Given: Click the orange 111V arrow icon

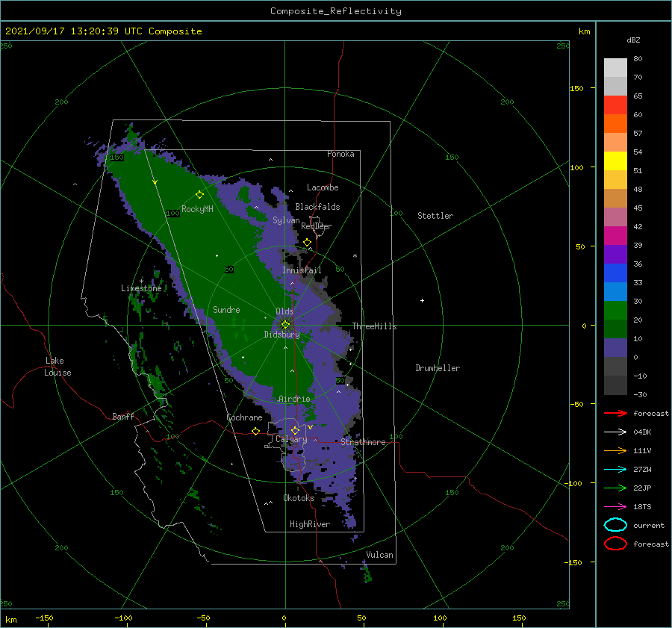Looking at the screenshot, I should [x=615, y=450].
